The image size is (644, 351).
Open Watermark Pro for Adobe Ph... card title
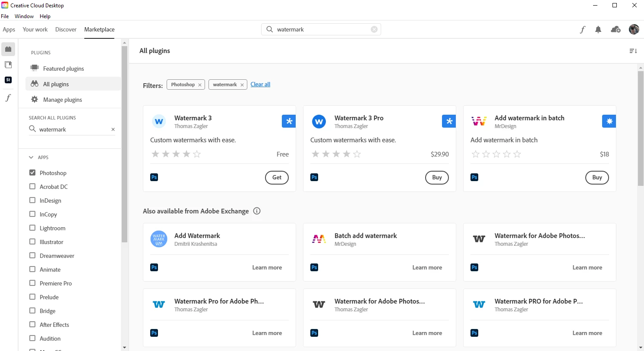(219, 301)
